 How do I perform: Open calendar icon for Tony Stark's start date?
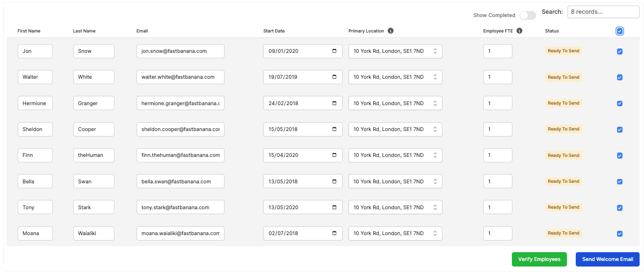(334, 208)
